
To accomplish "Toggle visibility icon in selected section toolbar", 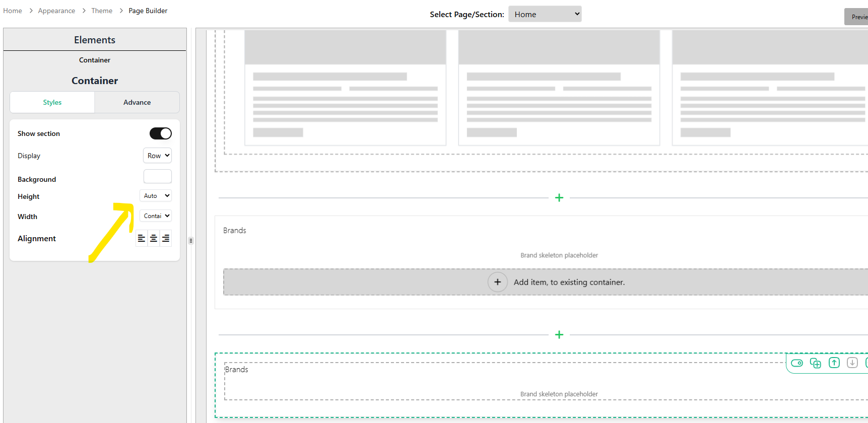I will click(x=797, y=363).
